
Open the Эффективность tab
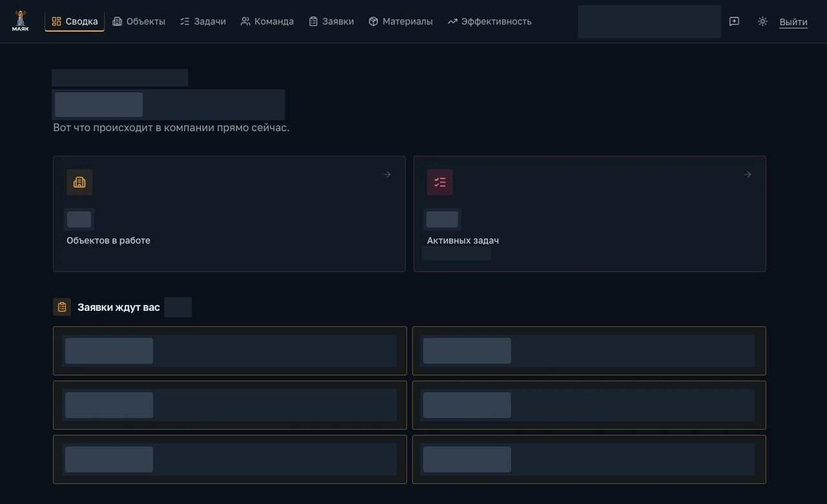pos(489,21)
